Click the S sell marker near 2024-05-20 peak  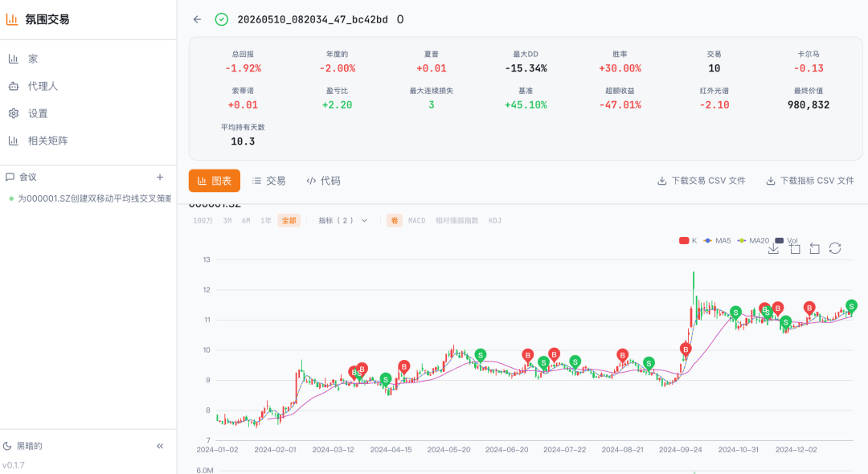tap(481, 354)
